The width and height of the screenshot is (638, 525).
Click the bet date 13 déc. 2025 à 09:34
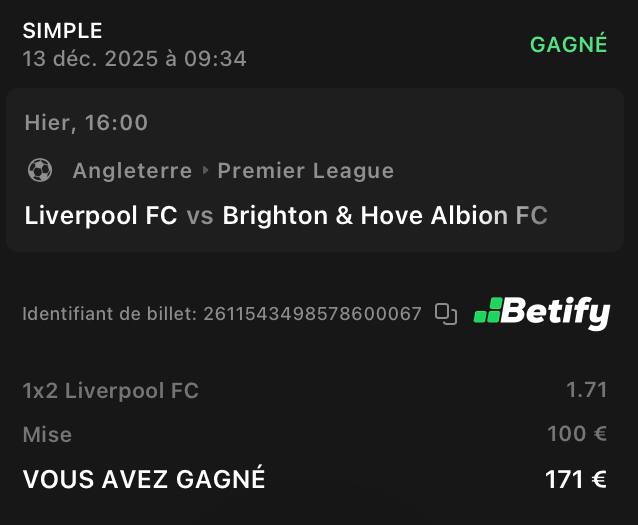134,59
